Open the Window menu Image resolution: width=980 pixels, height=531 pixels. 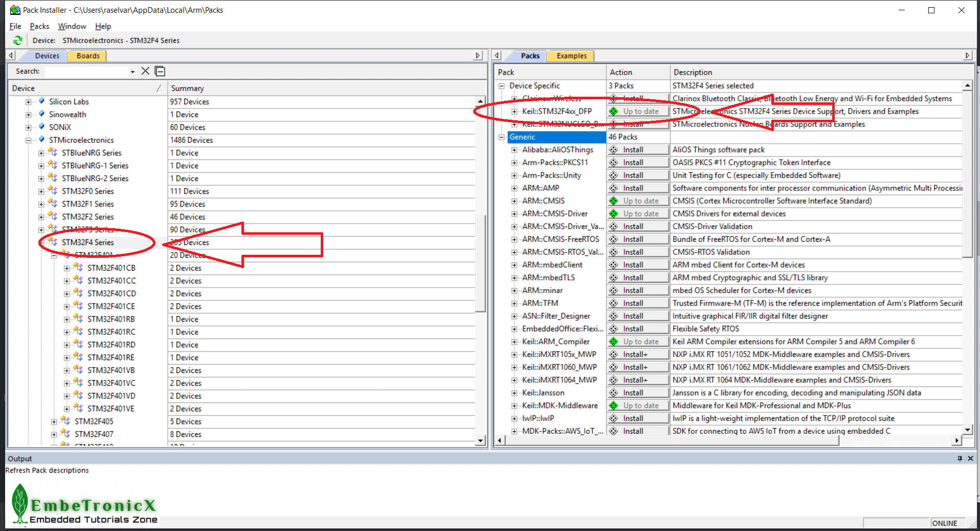(72, 26)
